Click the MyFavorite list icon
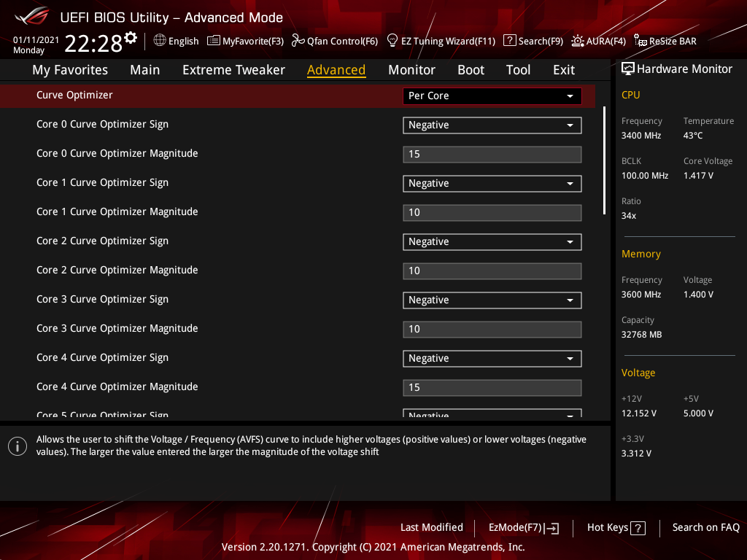Screen dimensions: 747x560 pos(214,41)
